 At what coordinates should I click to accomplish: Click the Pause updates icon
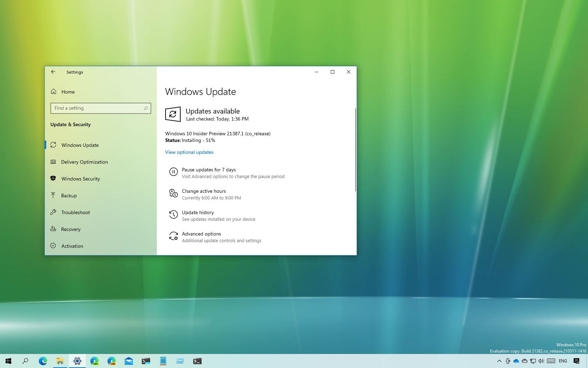pyautogui.click(x=173, y=172)
